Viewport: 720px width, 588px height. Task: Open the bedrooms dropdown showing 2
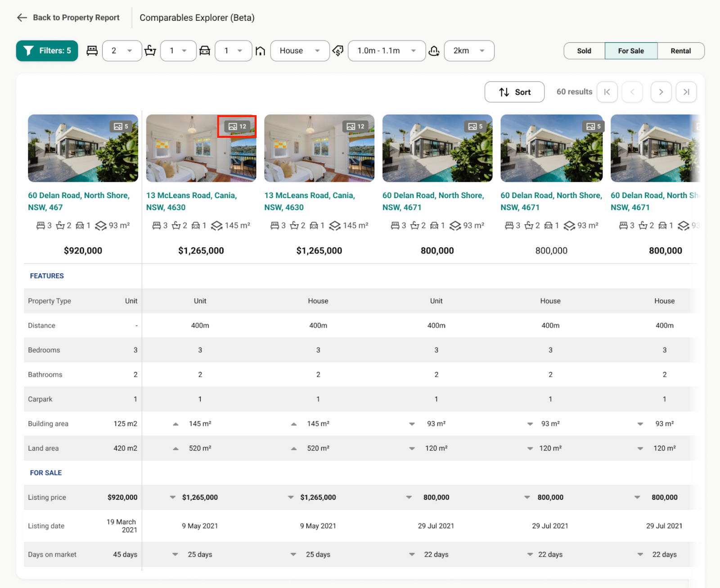tap(122, 51)
